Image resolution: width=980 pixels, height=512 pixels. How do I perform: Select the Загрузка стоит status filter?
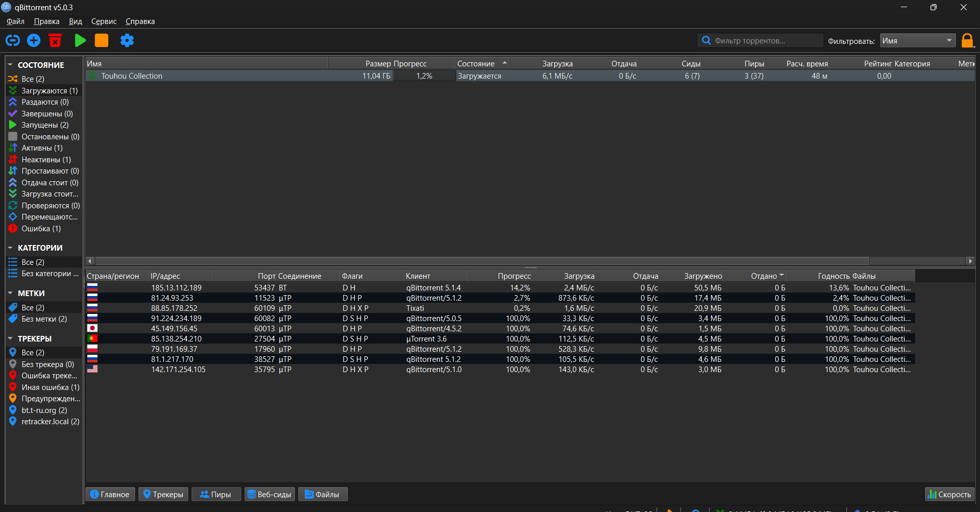click(x=43, y=194)
